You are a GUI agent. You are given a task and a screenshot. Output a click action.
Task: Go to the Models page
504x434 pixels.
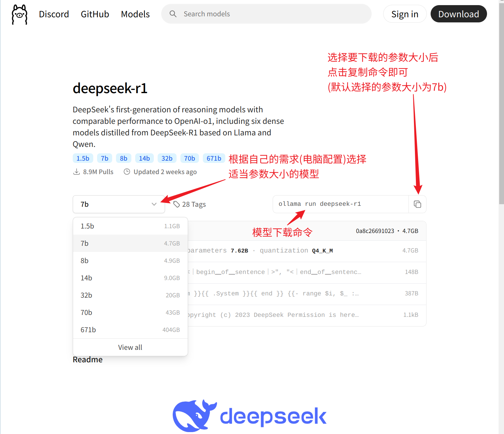(135, 14)
